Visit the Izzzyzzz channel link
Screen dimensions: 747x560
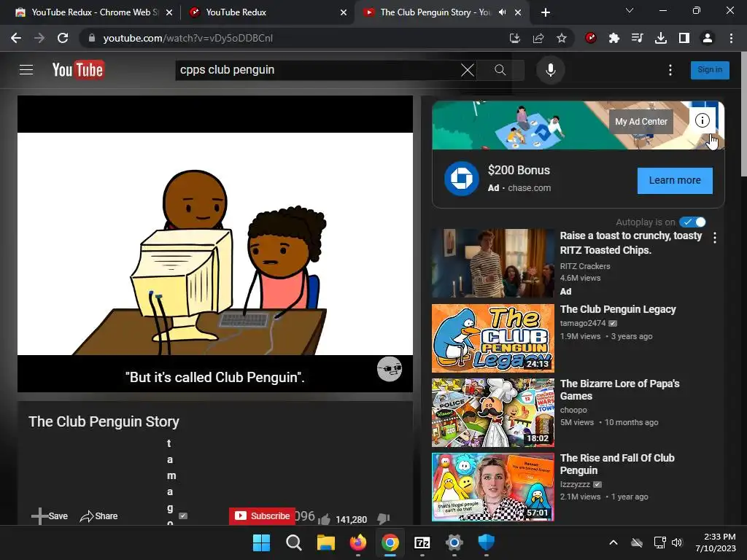click(x=575, y=484)
